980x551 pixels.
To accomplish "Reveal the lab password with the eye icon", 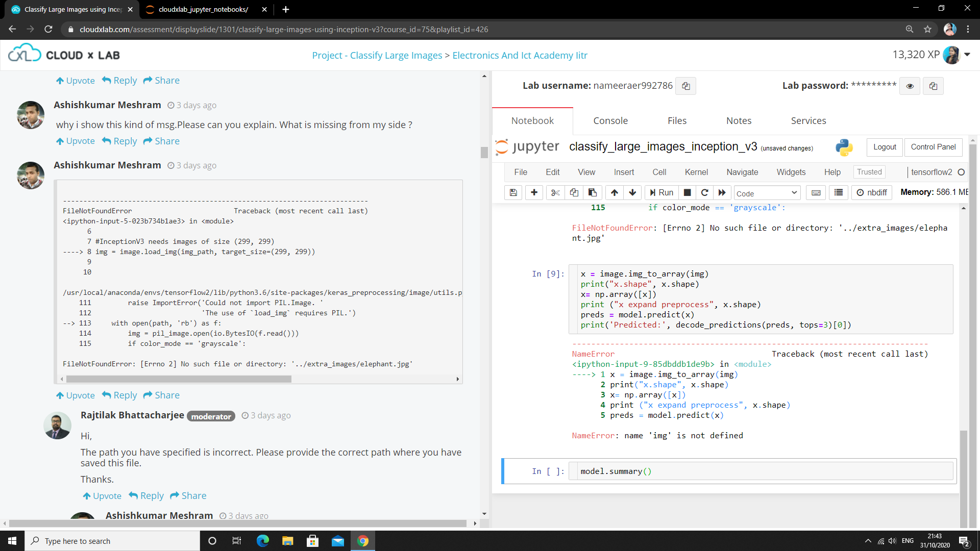I will coord(910,86).
